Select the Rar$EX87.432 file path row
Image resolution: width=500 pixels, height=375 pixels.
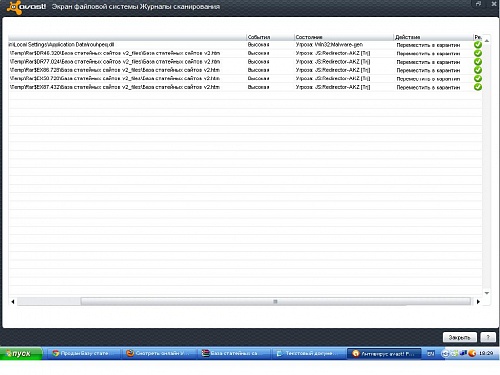[x=114, y=87]
